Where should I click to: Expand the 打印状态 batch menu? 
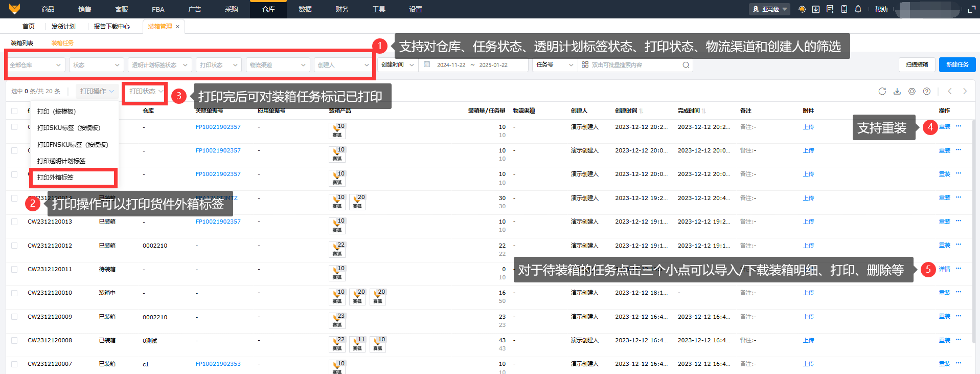click(x=146, y=91)
